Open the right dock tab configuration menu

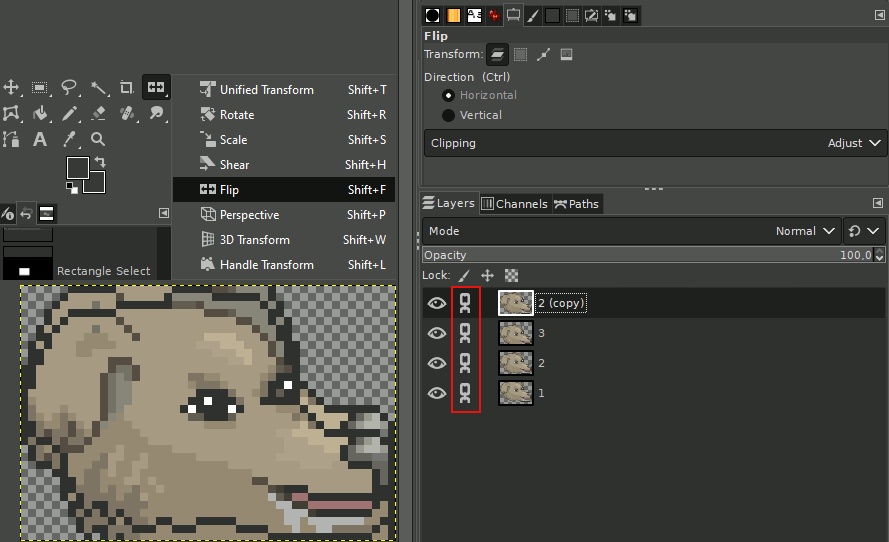[879, 15]
